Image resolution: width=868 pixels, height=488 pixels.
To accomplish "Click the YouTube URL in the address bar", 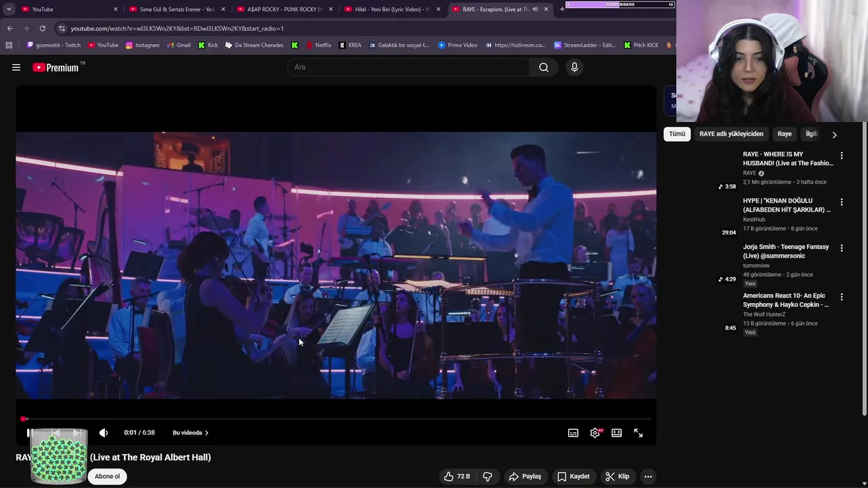I will point(177,28).
